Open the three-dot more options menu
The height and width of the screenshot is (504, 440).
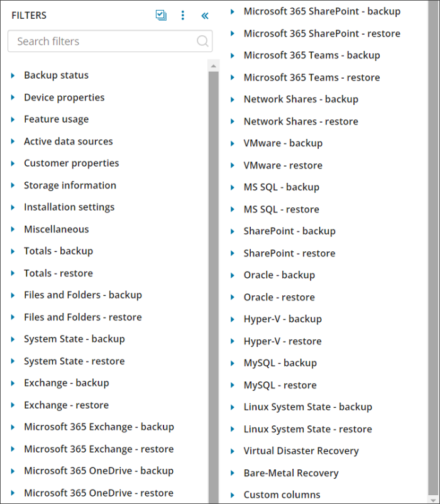(x=183, y=16)
